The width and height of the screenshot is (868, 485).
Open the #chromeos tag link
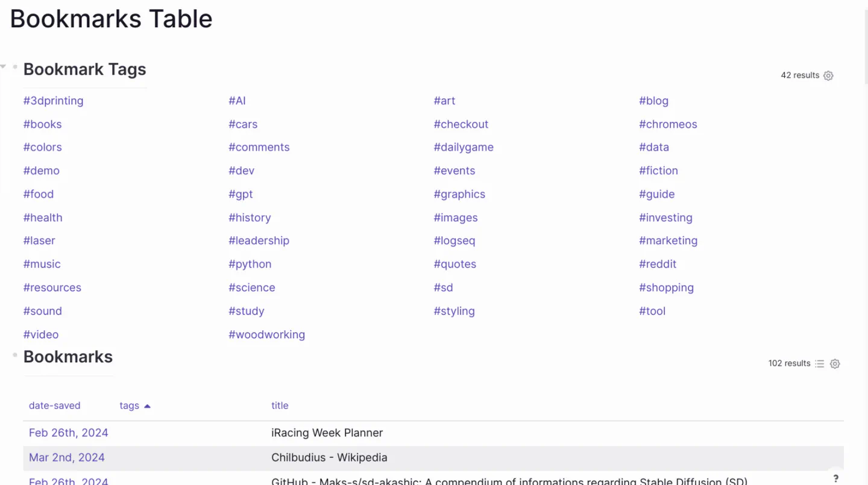668,124
